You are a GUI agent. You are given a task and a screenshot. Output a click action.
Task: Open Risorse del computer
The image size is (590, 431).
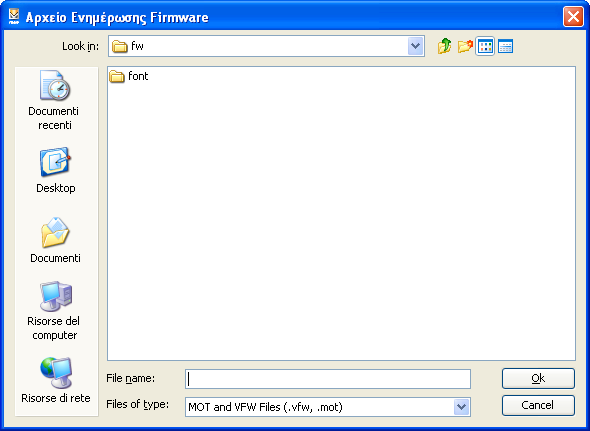55,311
